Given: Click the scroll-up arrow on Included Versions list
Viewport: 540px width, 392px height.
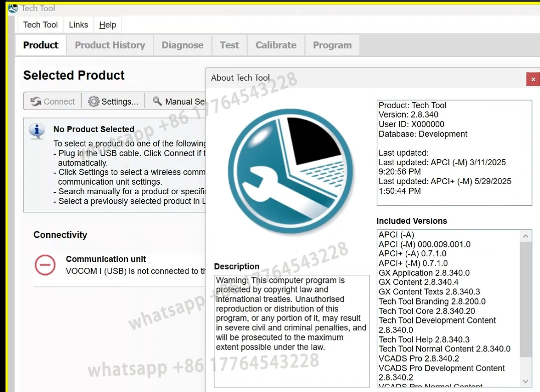Looking at the screenshot, I should click(525, 235).
